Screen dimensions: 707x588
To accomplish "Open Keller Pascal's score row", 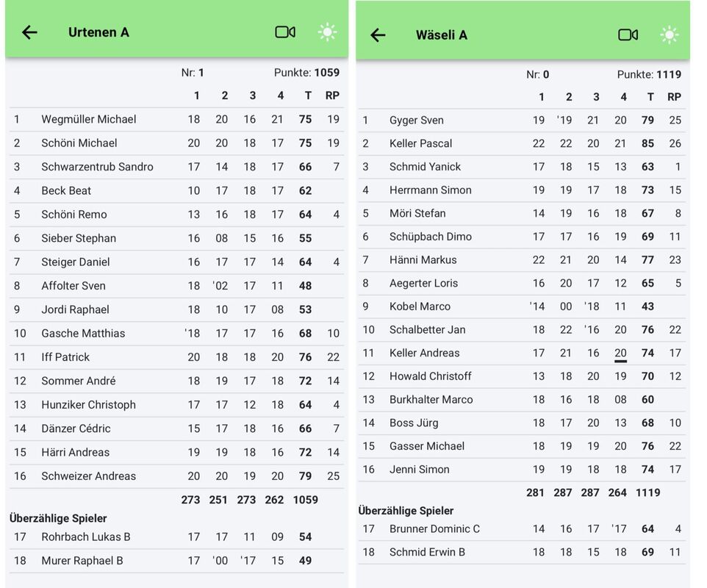I will (x=421, y=143).
